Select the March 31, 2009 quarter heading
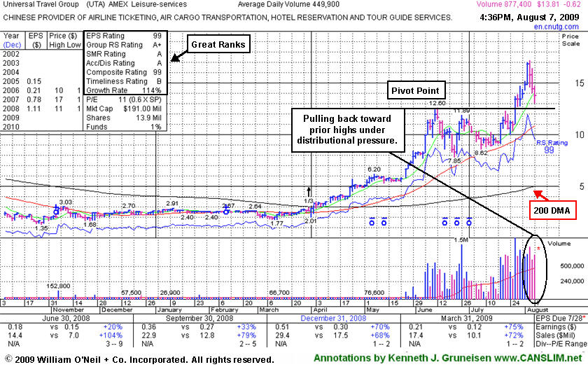588x367 pixels. point(465,318)
